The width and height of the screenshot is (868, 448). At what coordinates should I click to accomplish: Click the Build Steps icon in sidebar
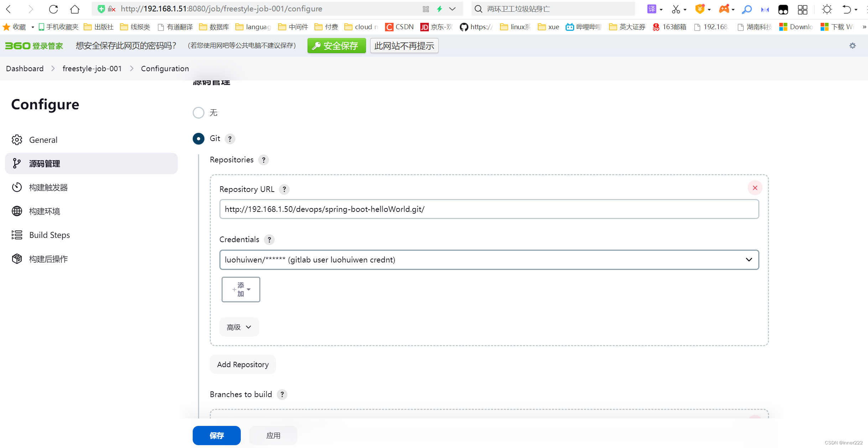pos(17,234)
